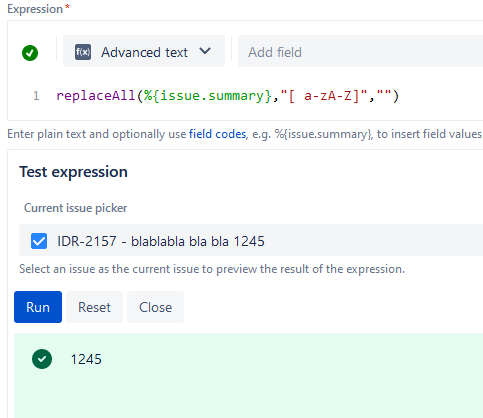Reset the test expression

[x=94, y=307]
